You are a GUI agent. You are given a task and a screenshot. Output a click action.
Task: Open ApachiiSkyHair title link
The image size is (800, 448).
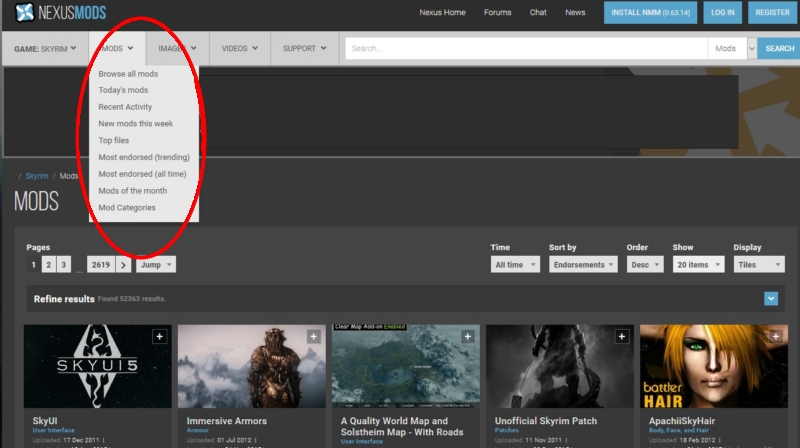pyautogui.click(x=682, y=421)
